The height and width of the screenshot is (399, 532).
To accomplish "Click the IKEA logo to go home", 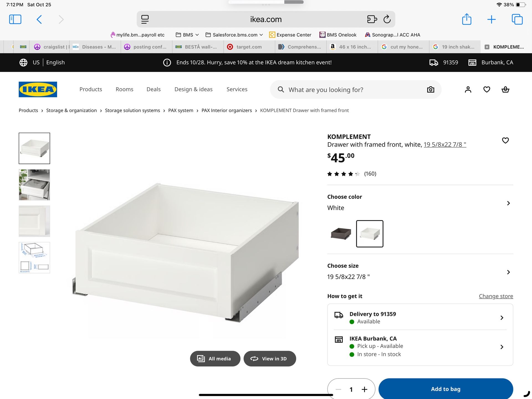I will tap(38, 89).
